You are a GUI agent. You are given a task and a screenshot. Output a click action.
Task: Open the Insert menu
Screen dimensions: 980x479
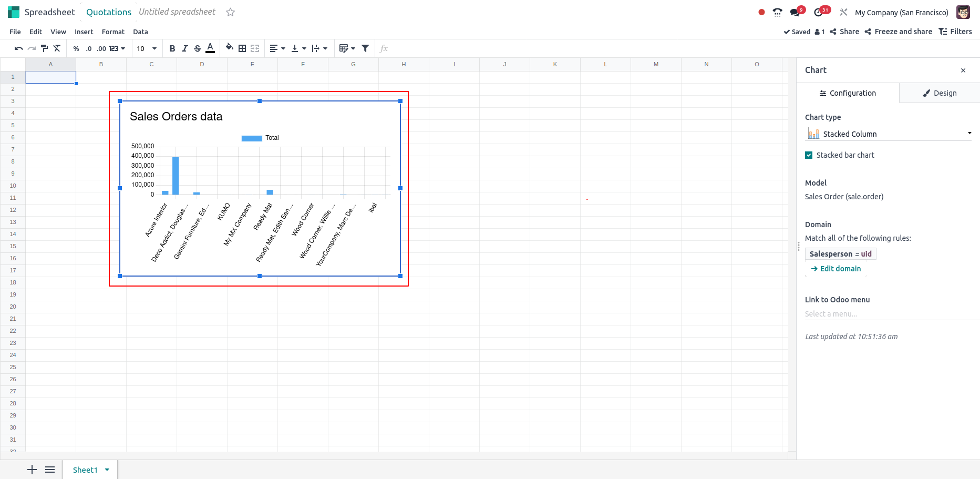(84, 32)
